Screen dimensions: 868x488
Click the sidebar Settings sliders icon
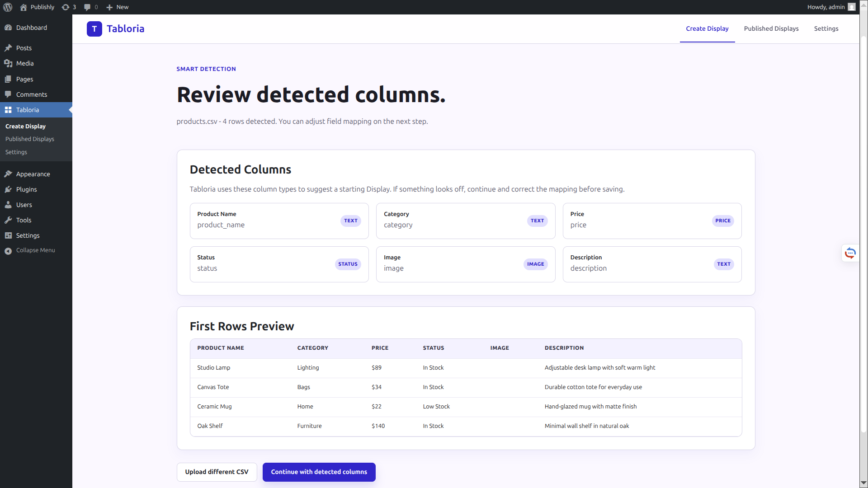pos(8,235)
